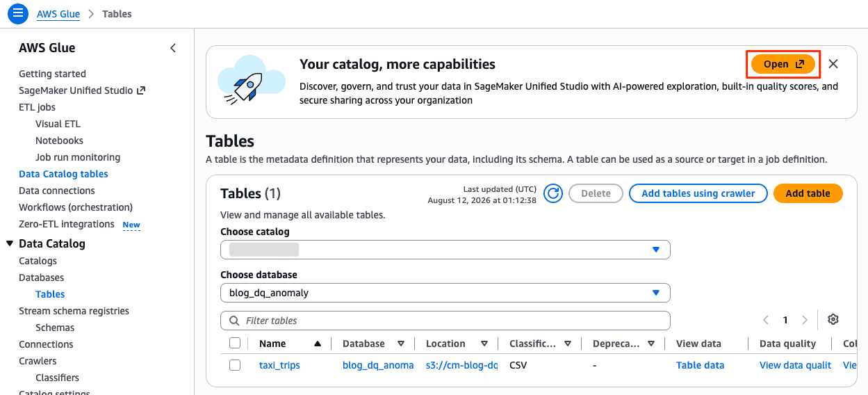The image size is (868, 395).
Task: Click the rocket cloud illustration
Action: pyautogui.click(x=251, y=82)
